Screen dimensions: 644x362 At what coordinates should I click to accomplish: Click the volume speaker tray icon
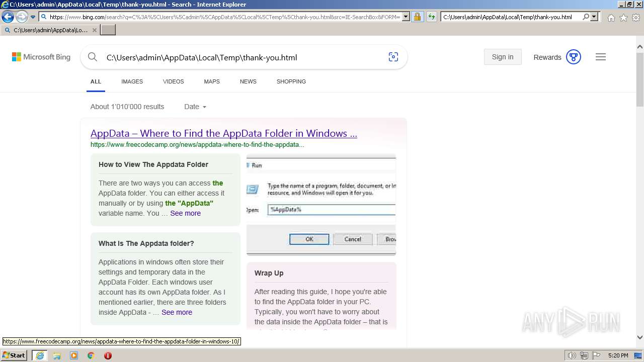click(572, 355)
